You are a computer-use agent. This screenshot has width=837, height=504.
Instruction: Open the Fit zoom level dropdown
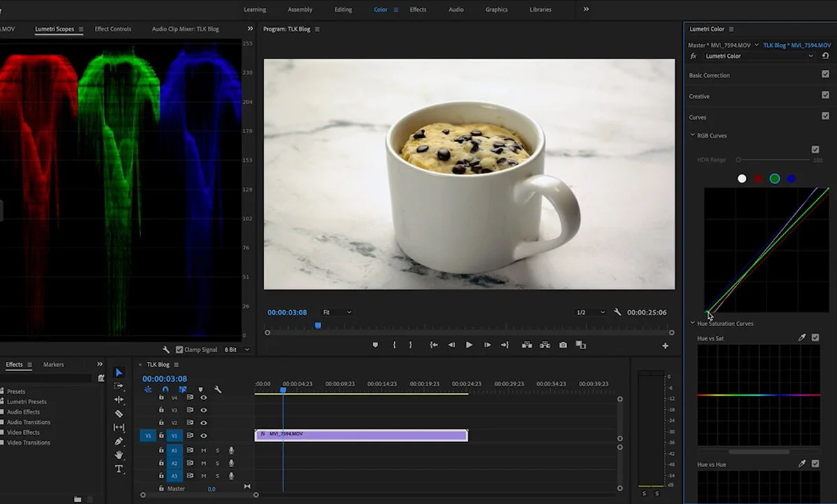pyautogui.click(x=337, y=312)
